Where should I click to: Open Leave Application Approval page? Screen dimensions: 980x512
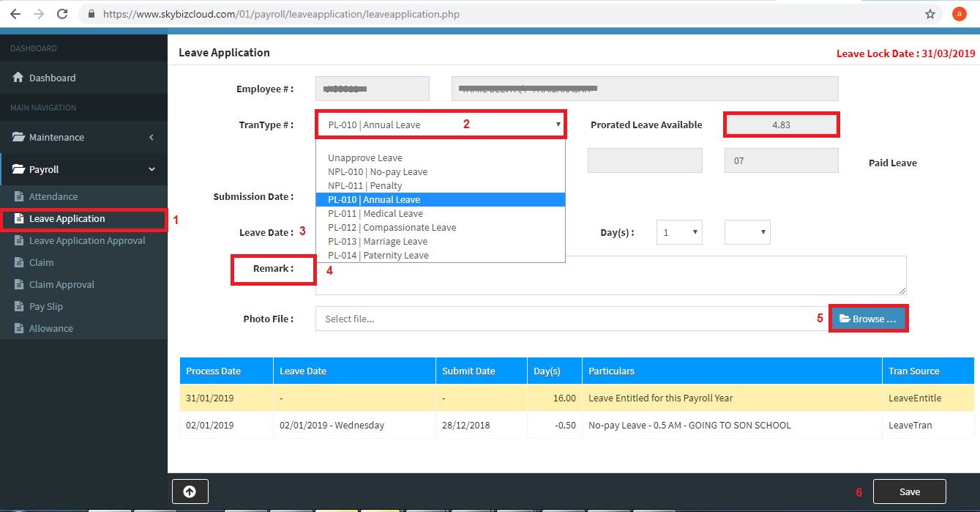[x=86, y=241]
